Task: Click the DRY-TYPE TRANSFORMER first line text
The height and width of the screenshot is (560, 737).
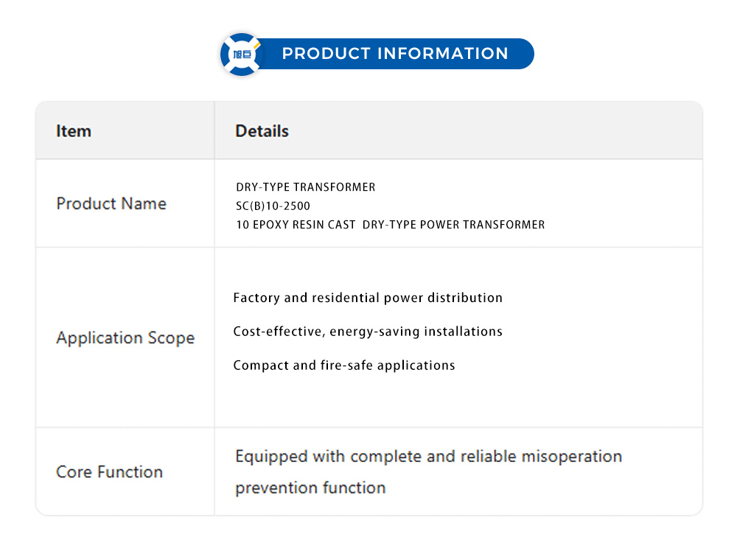Action: coord(305,187)
